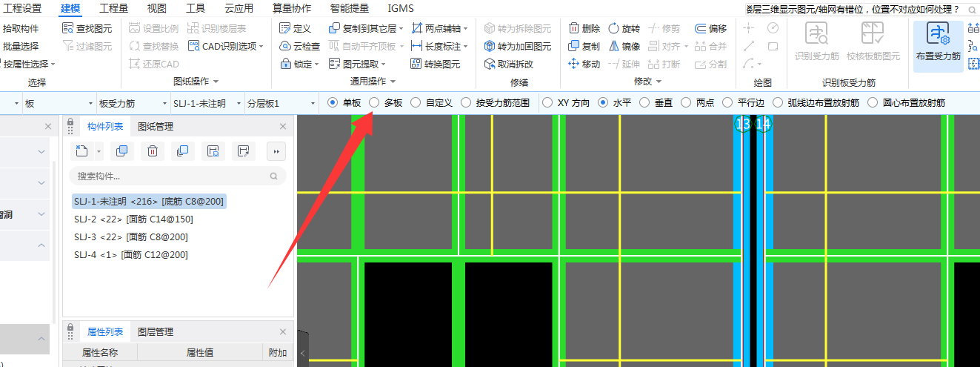The height and width of the screenshot is (367, 980).
Task: Click new component icon in 构件列表
Action: (82, 151)
